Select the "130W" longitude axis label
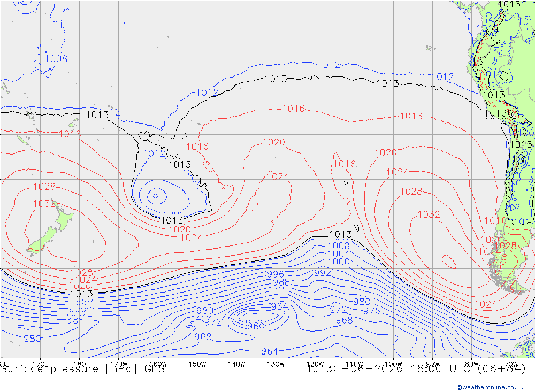 (x=276, y=364)
